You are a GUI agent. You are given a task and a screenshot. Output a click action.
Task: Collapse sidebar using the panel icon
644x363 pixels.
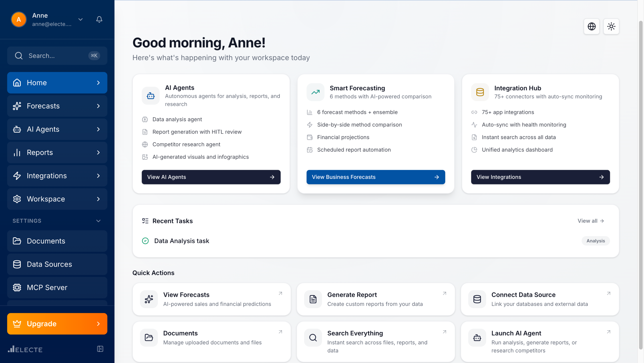(100, 349)
